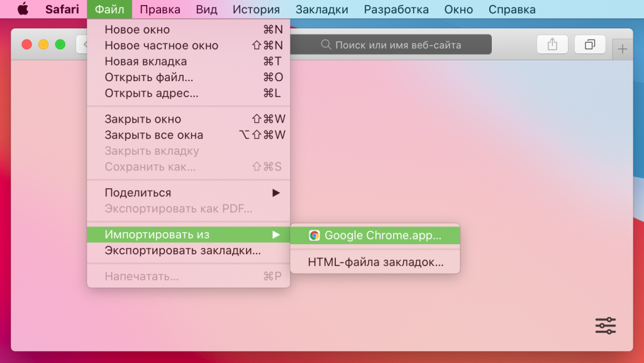Select HTML-файла закладок import option
This screenshot has width=644, height=363.
(x=375, y=262)
